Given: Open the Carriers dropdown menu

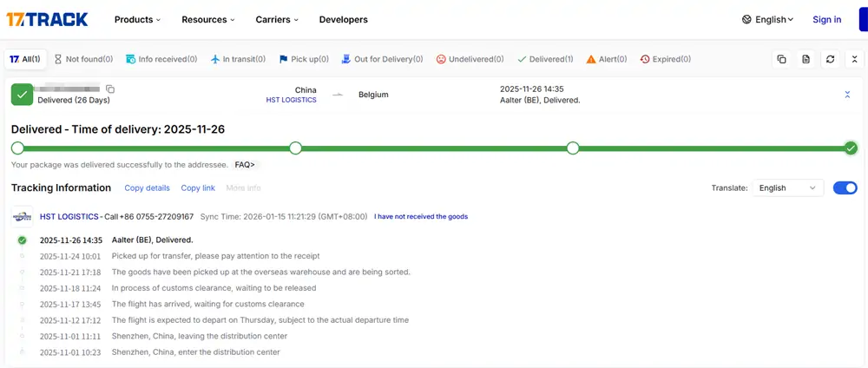Looking at the screenshot, I should click(277, 19).
